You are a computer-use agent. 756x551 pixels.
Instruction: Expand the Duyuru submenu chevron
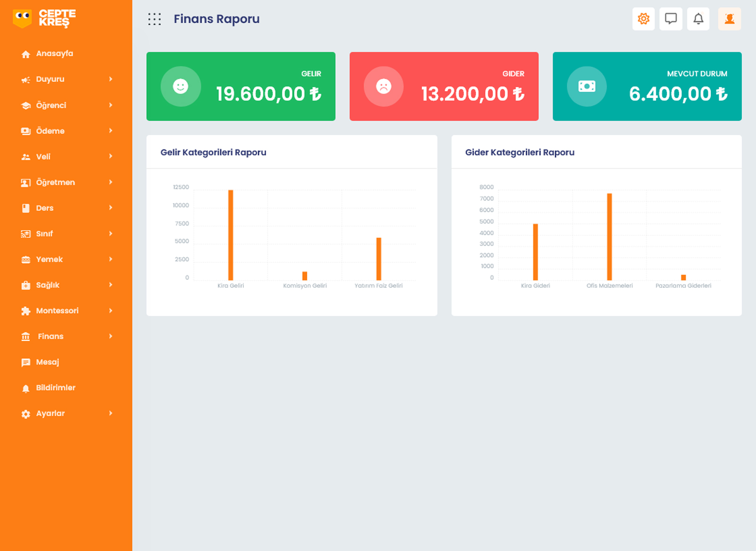click(111, 79)
